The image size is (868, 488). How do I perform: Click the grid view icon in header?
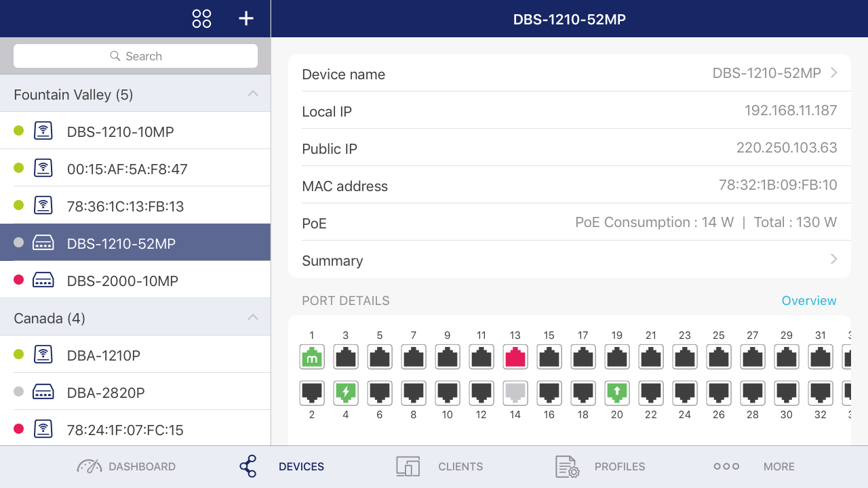coord(201,18)
